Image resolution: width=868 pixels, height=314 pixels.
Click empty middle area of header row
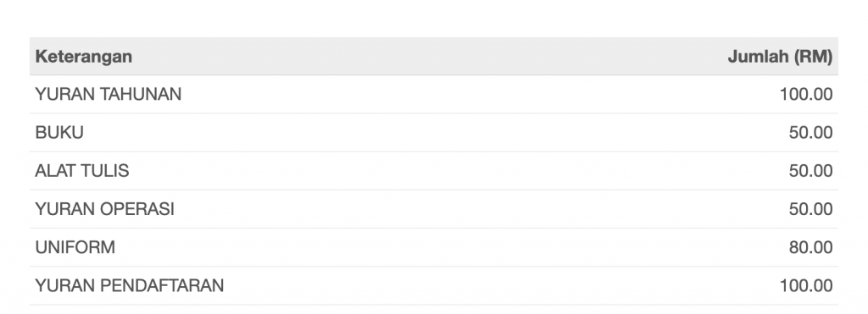tap(434, 57)
